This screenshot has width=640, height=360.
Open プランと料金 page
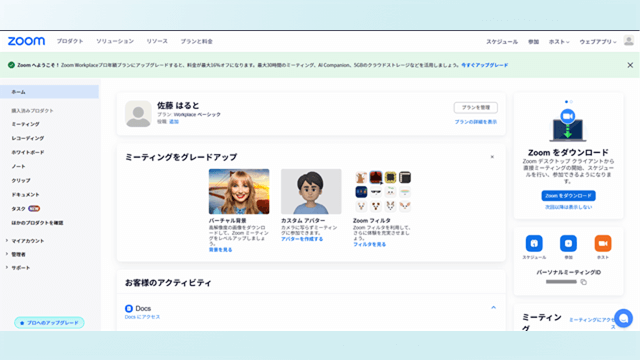[196, 41]
